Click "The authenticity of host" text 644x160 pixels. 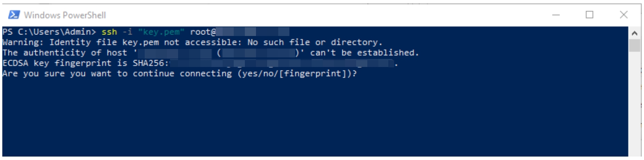click(64, 53)
